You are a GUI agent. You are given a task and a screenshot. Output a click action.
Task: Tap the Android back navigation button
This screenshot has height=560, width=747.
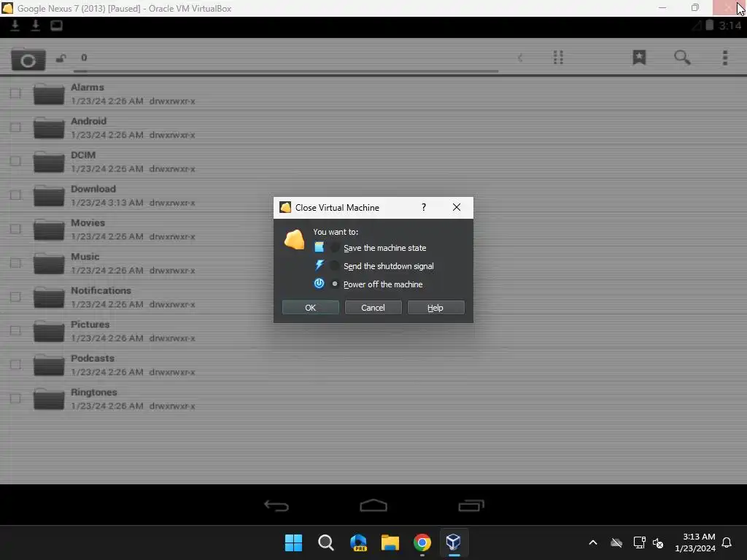point(276,505)
